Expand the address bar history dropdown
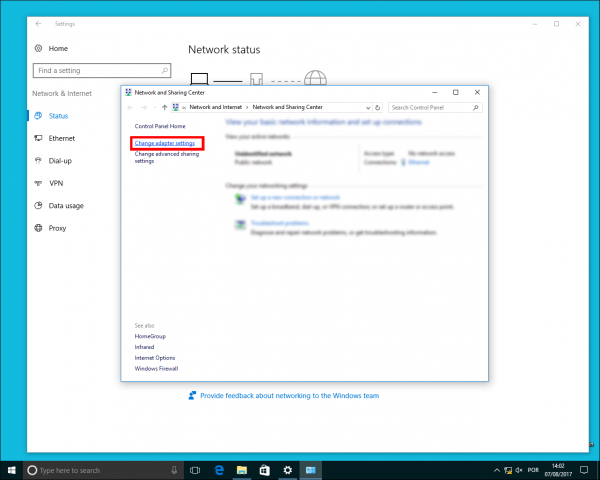The height and width of the screenshot is (480, 600). tap(368, 108)
